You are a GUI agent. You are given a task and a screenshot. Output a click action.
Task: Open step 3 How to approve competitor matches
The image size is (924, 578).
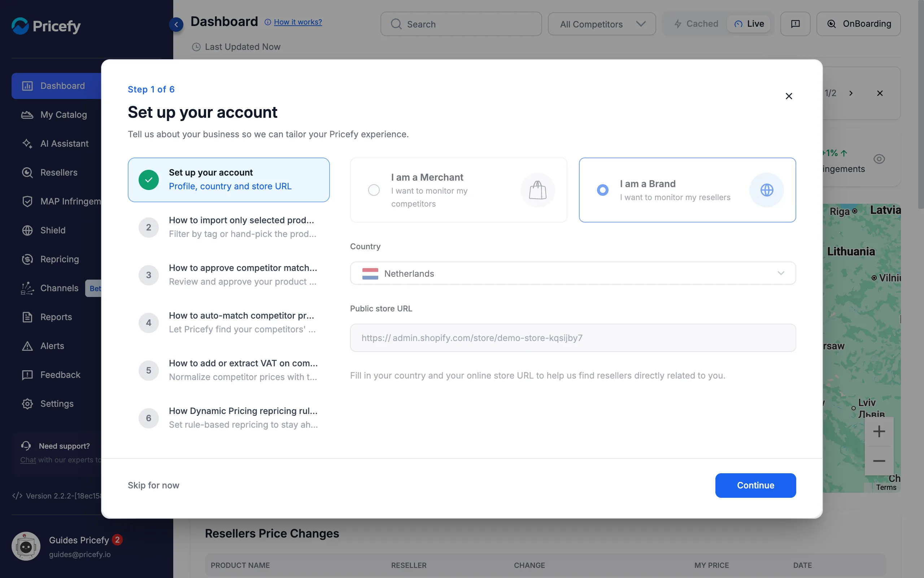pyautogui.click(x=229, y=275)
